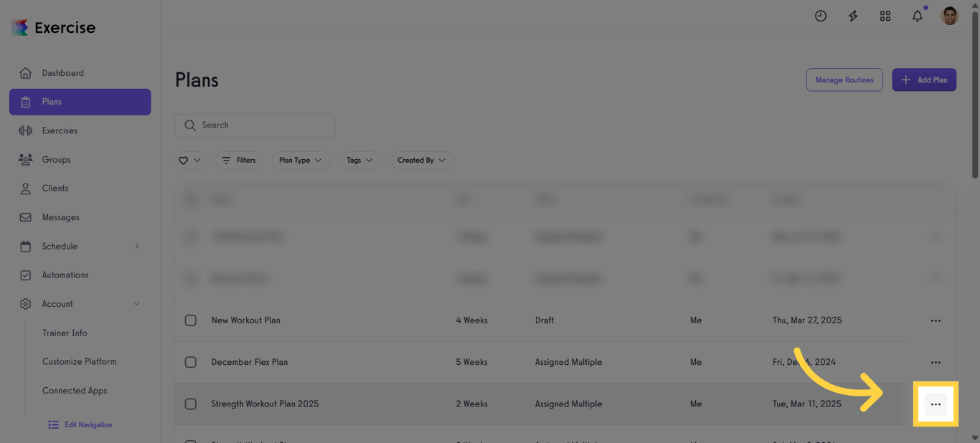Open the apps grid icon
Image resolution: width=980 pixels, height=443 pixels.
885,16
